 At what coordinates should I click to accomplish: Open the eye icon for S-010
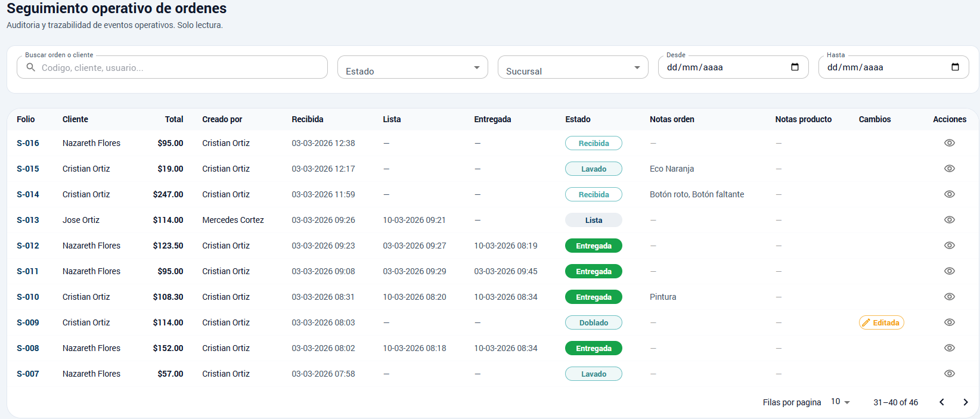(950, 297)
